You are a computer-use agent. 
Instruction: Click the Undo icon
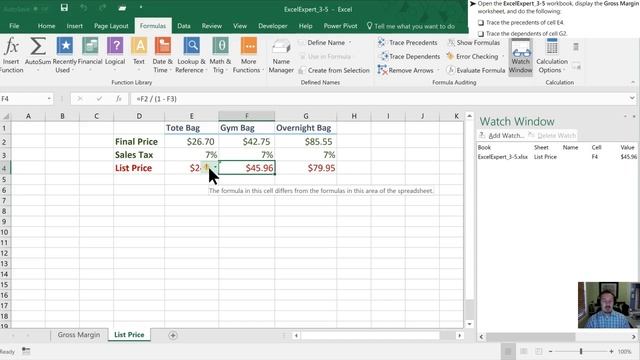84,8
